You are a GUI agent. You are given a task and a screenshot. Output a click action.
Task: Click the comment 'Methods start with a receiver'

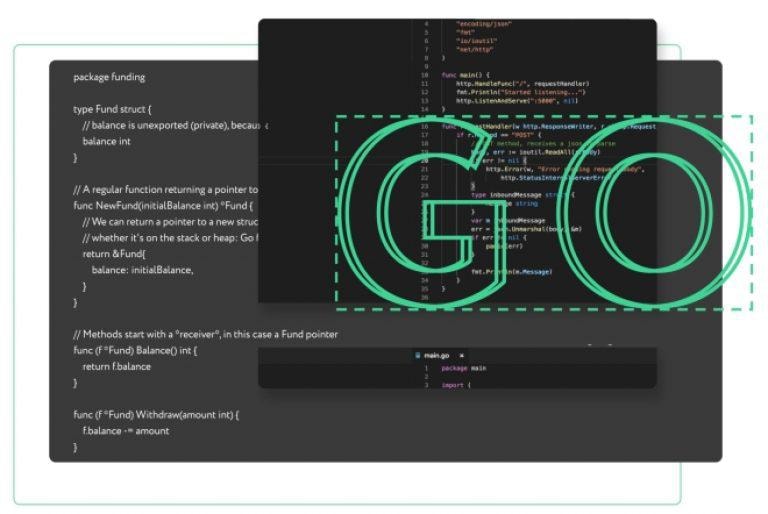pyautogui.click(x=206, y=334)
